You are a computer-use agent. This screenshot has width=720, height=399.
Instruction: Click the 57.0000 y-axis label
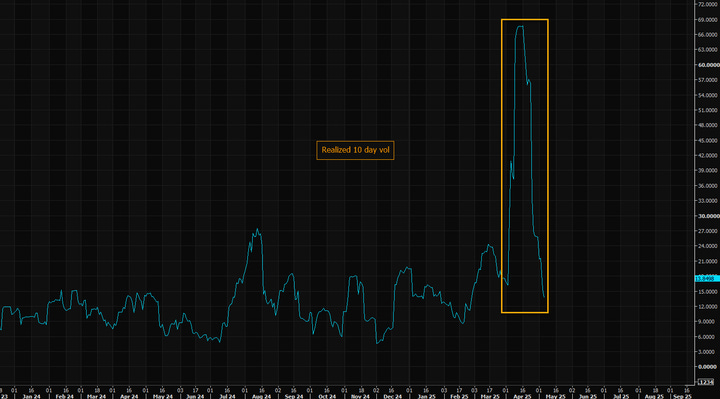[x=708, y=80]
